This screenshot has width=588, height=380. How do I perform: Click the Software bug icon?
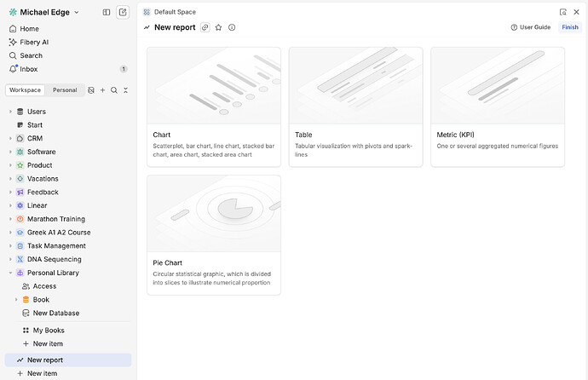pos(20,153)
